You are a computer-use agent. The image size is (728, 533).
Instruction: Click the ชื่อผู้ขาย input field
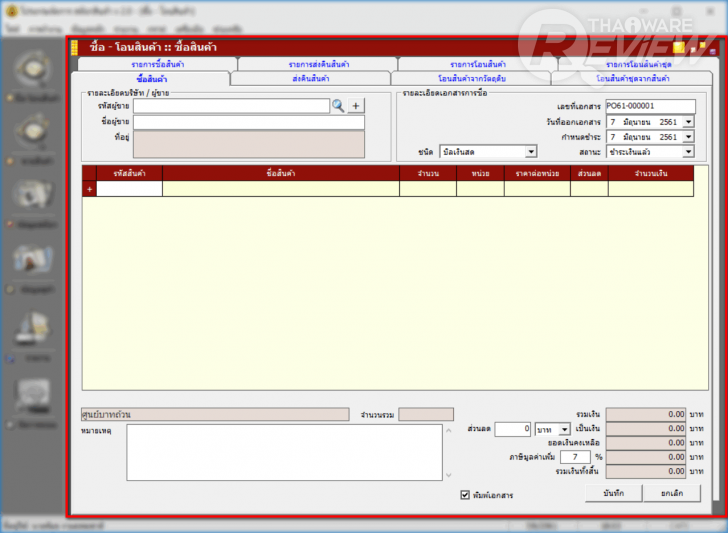pos(249,122)
